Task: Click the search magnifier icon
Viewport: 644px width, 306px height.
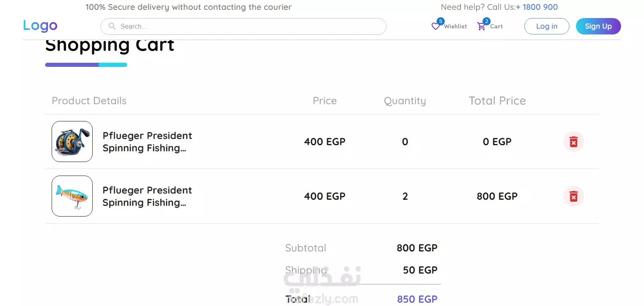Action: (x=112, y=26)
